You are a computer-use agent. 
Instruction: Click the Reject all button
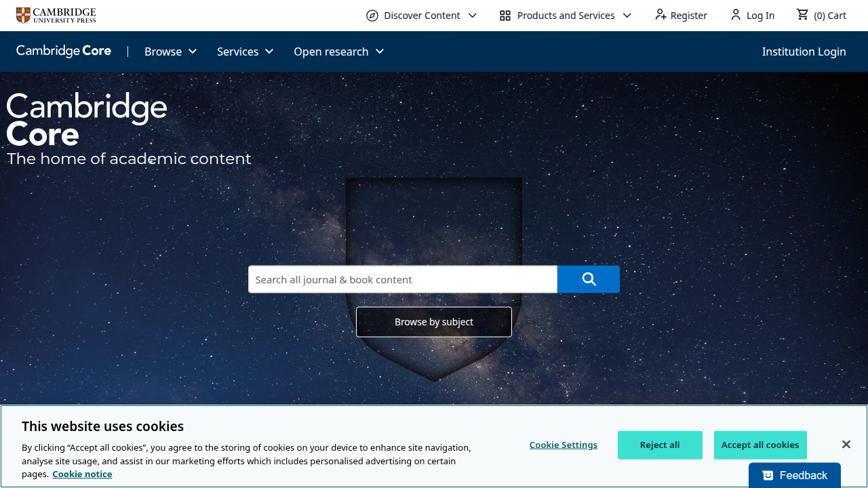click(x=660, y=445)
